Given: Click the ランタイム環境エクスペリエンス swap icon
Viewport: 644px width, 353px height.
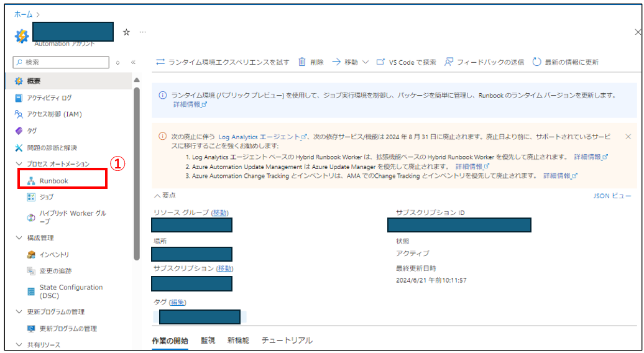Looking at the screenshot, I should [160, 62].
